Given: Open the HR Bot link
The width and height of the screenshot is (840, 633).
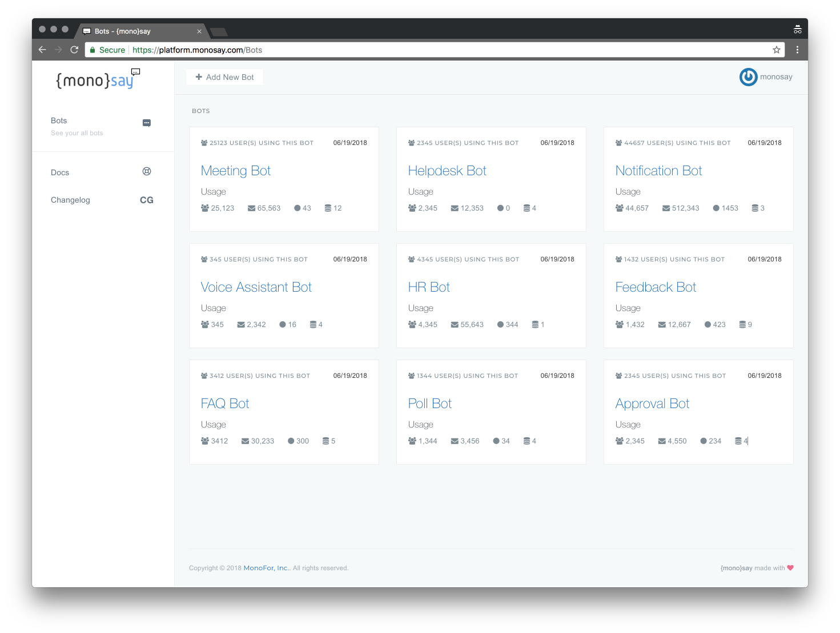Looking at the screenshot, I should point(429,287).
